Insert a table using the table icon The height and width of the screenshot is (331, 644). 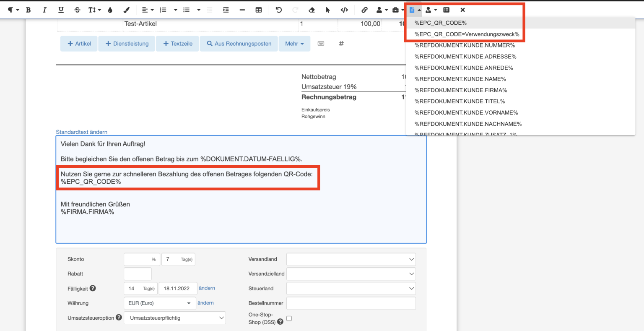(259, 10)
